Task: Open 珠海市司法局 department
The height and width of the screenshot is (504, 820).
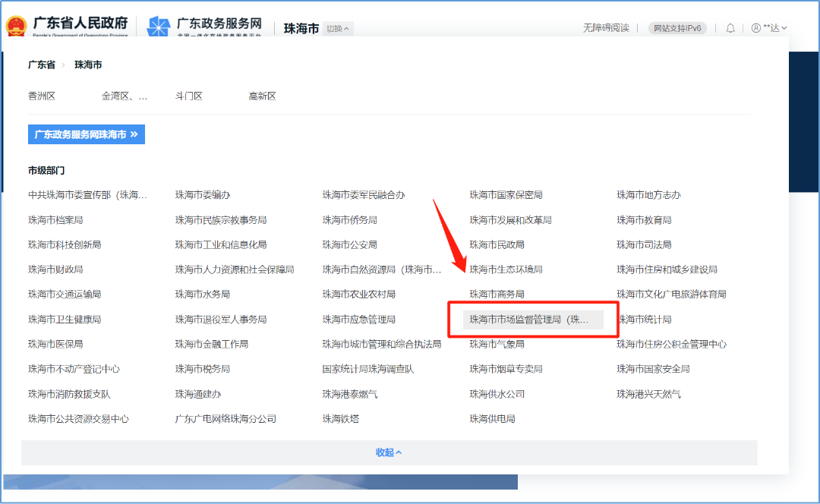Action: [x=644, y=244]
